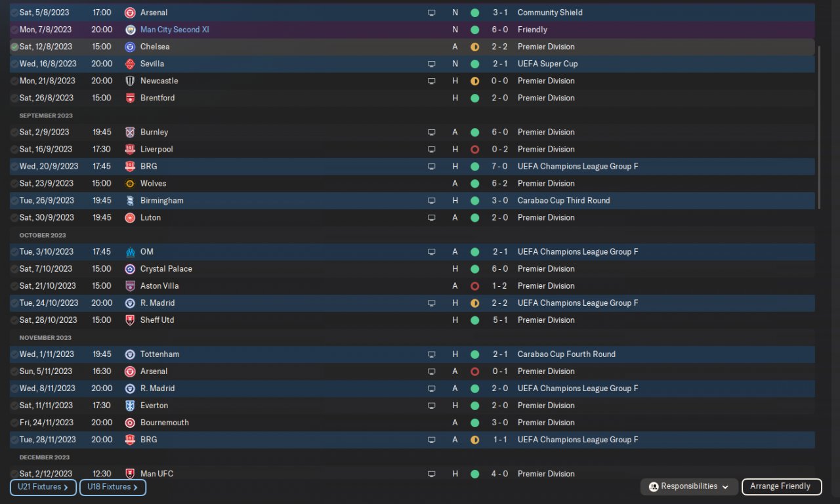This screenshot has width=840, height=504.
Task: Expand U21 Fixtures
Action: click(x=43, y=487)
